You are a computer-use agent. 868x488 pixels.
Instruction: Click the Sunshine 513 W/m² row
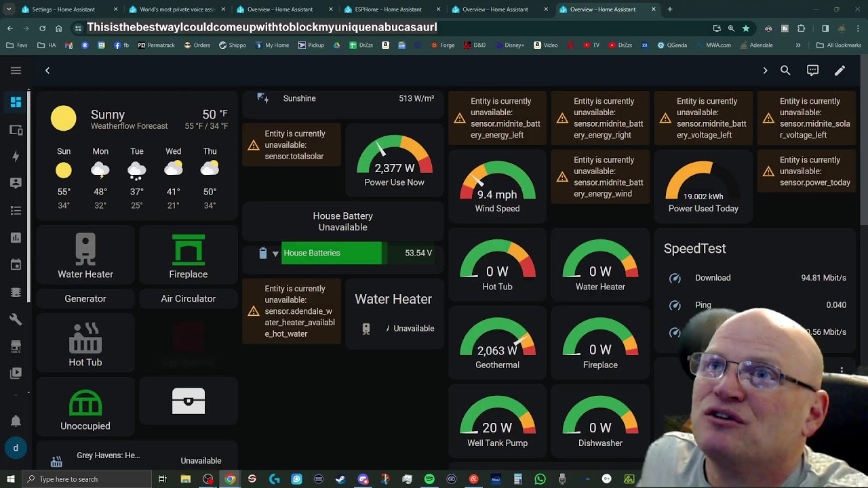[x=344, y=99]
